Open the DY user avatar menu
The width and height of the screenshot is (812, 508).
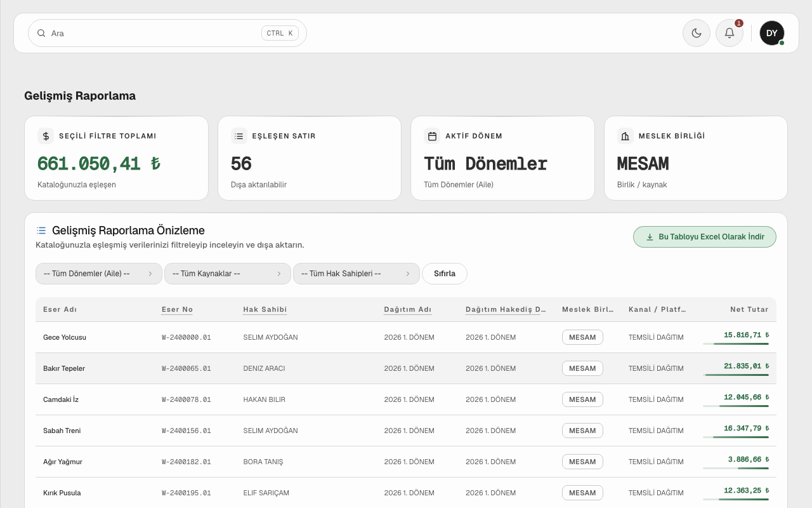coord(772,33)
